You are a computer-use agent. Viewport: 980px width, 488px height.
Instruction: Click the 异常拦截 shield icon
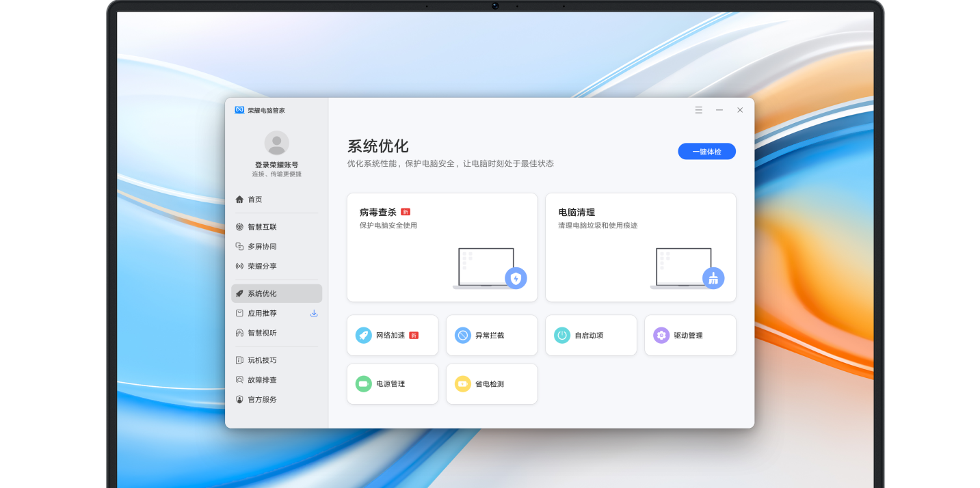click(x=462, y=335)
